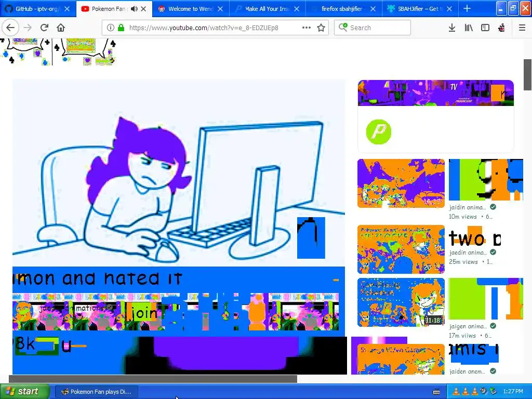Click the join button under the video
This screenshot has width=532, height=399.
pos(144,313)
